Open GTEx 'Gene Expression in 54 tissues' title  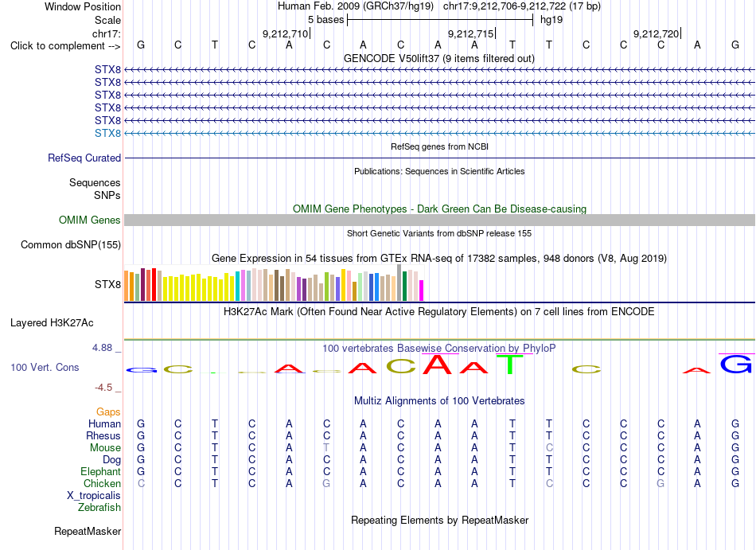point(439,259)
